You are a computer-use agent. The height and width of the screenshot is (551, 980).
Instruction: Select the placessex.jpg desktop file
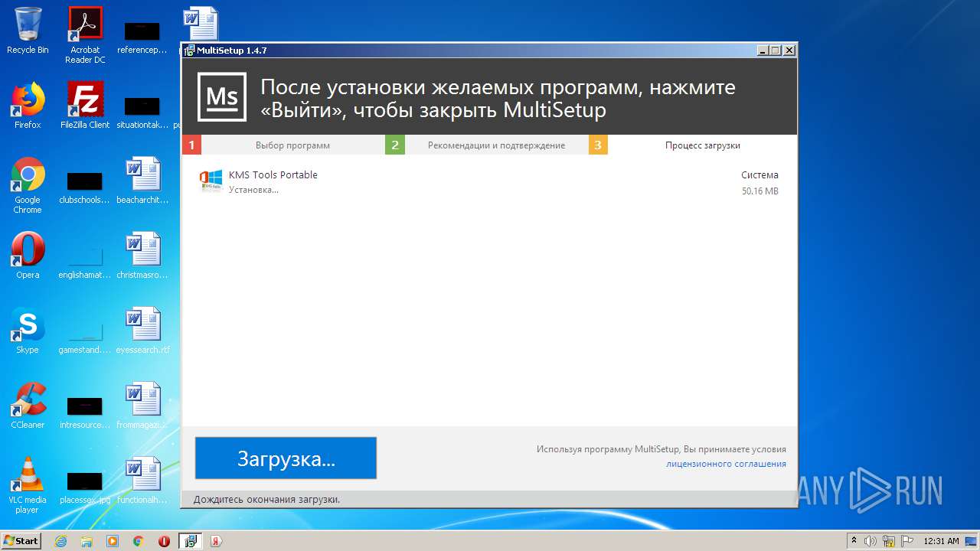(x=85, y=487)
